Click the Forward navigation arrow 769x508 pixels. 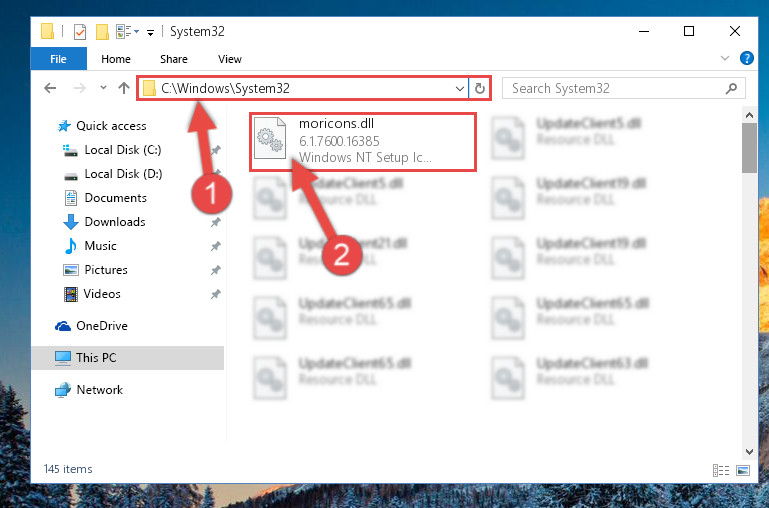(x=79, y=88)
